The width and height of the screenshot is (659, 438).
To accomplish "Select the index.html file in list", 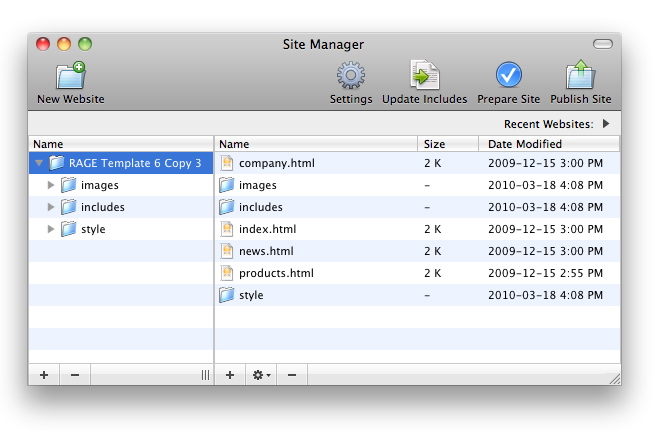I will [x=267, y=229].
